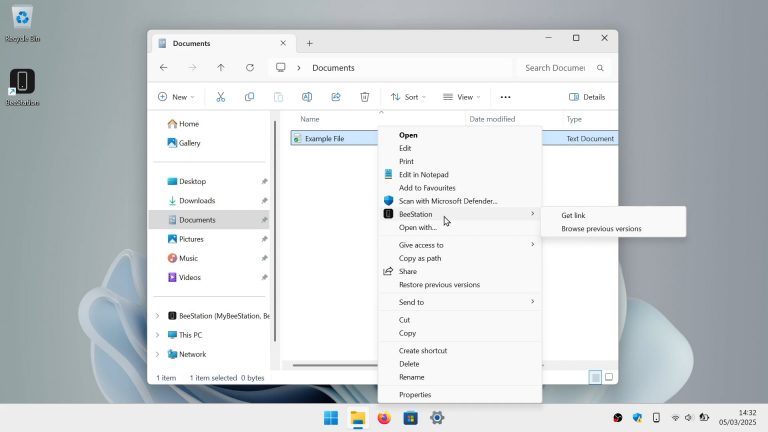Open Microsoft Store from the taskbar
Image resolution: width=768 pixels, height=432 pixels.
point(411,418)
